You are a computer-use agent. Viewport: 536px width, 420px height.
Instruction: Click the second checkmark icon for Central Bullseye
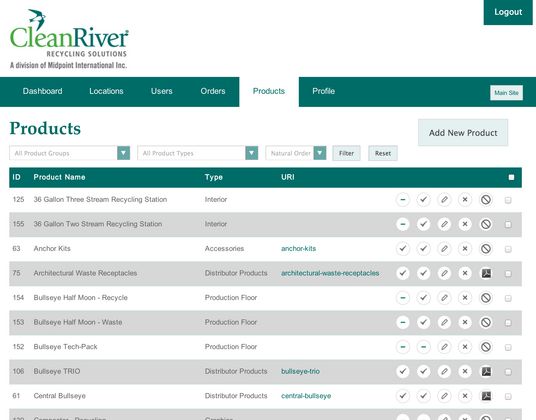pos(424,396)
